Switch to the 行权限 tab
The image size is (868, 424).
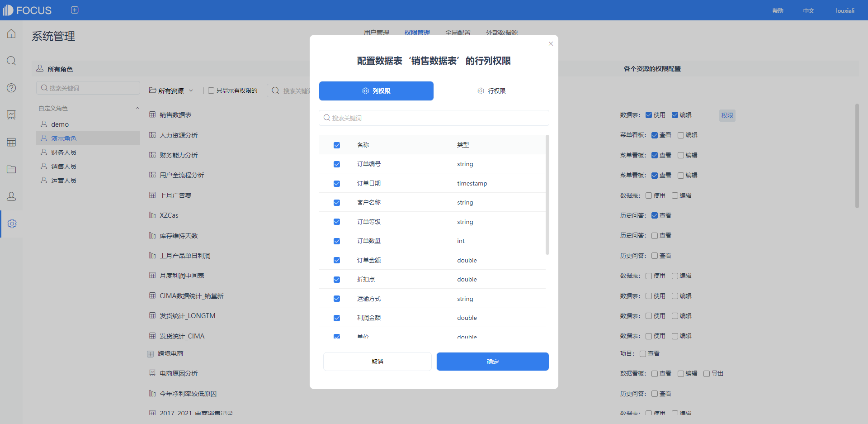[x=492, y=91]
